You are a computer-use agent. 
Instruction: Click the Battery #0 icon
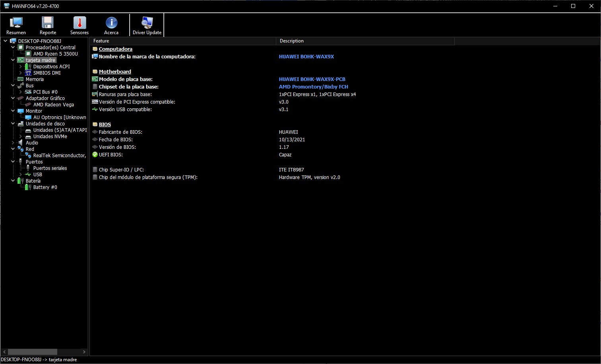point(28,187)
